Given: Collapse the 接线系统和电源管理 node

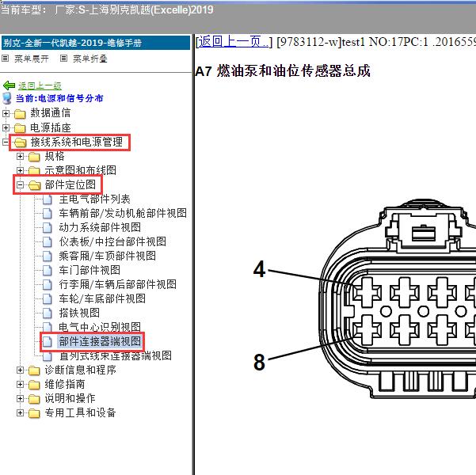Looking at the screenshot, I should coord(6,142).
